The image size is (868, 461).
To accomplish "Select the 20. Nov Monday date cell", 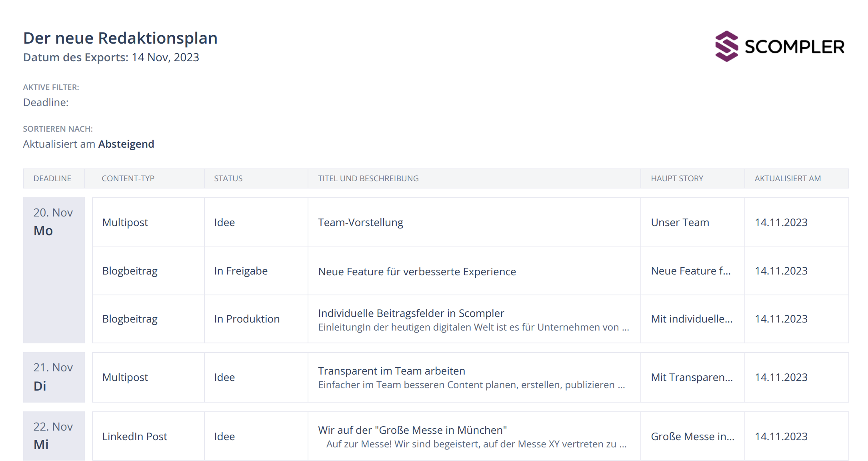I will click(x=54, y=222).
